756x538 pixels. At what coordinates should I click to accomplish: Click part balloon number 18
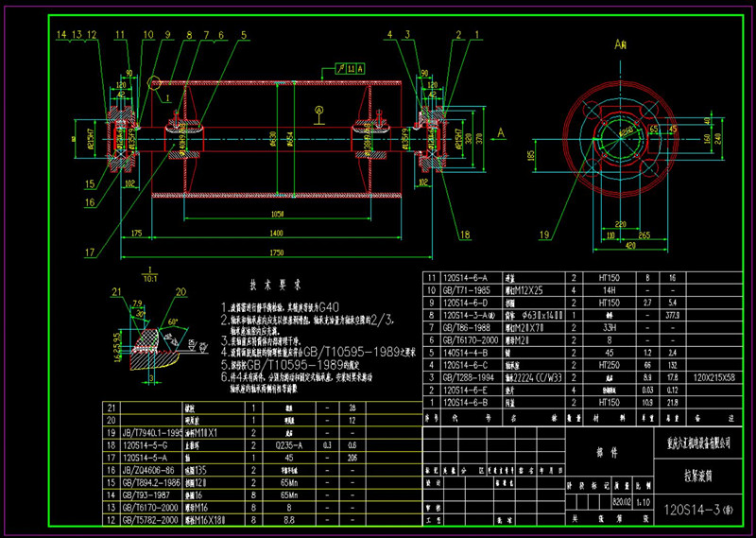click(x=464, y=234)
